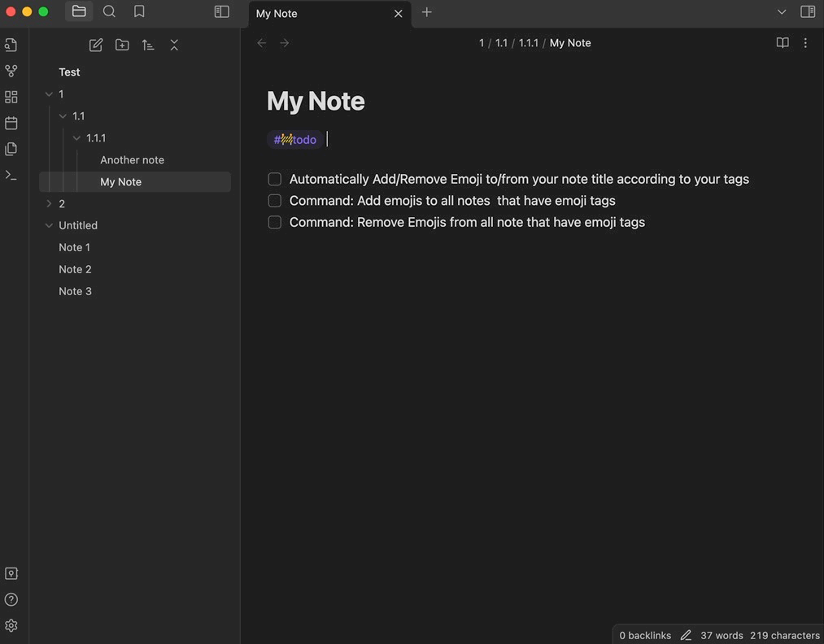Open more options three-dot menu

805,43
